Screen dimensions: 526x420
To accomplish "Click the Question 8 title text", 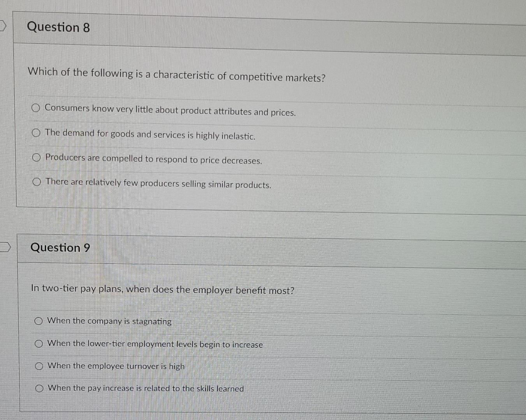I will point(58,27).
